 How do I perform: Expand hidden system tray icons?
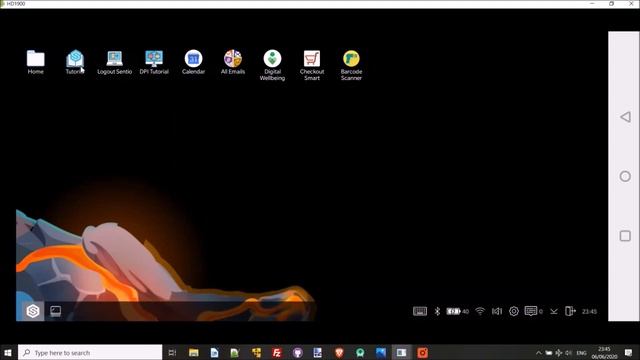point(538,353)
